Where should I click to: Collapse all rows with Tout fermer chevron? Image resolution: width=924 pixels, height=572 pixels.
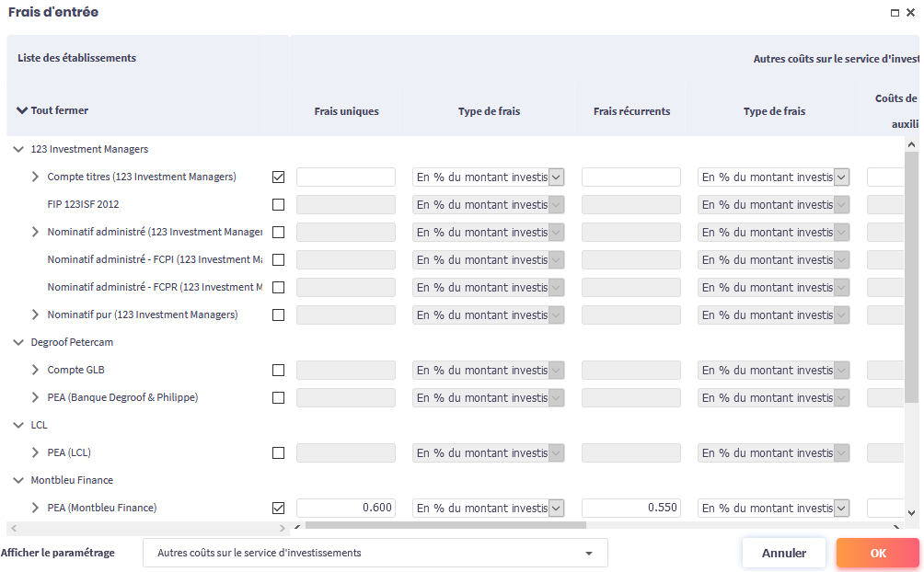(x=22, y=110)
